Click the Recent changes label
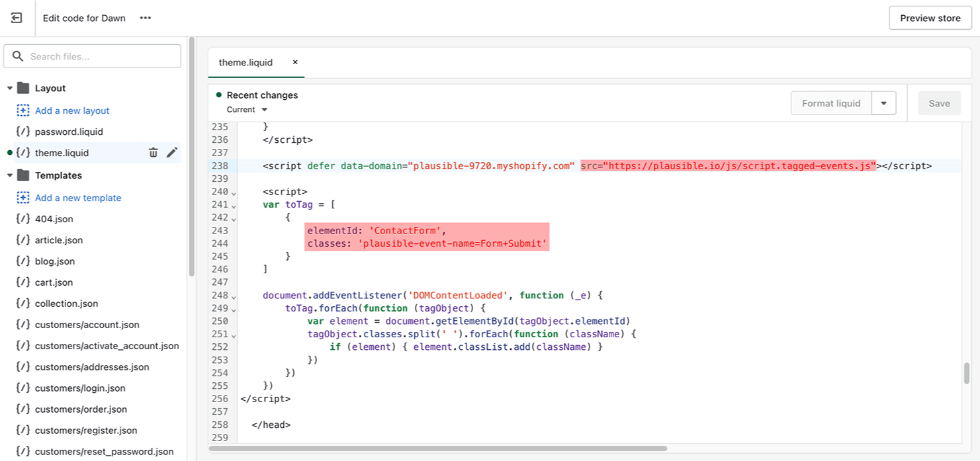980x461 pixels. [262, 95]
